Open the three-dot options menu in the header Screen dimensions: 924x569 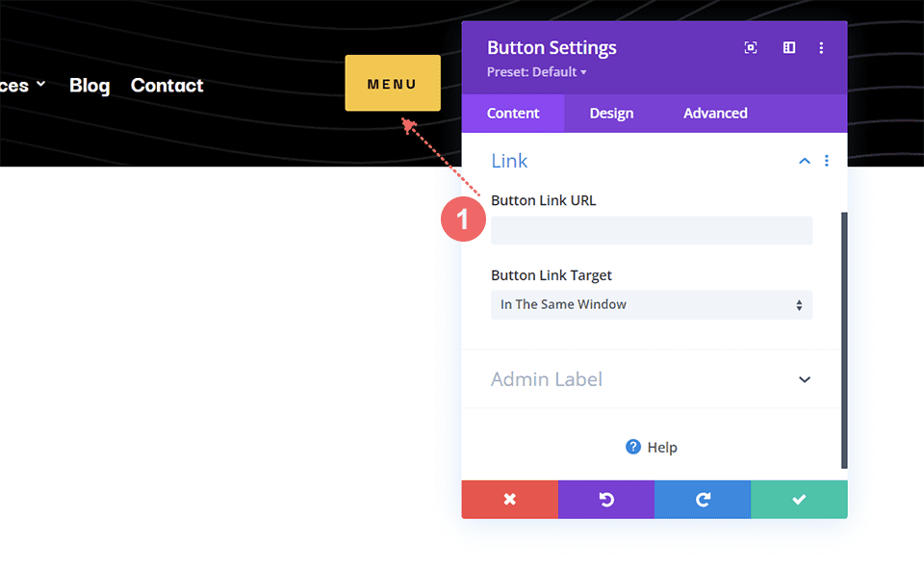point(821,47)
